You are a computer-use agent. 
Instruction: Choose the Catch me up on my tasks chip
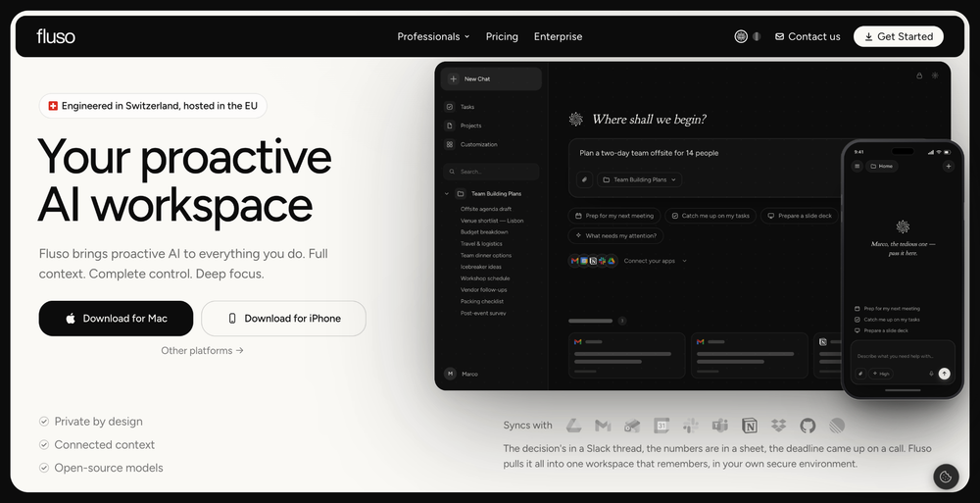click(710, 216)
